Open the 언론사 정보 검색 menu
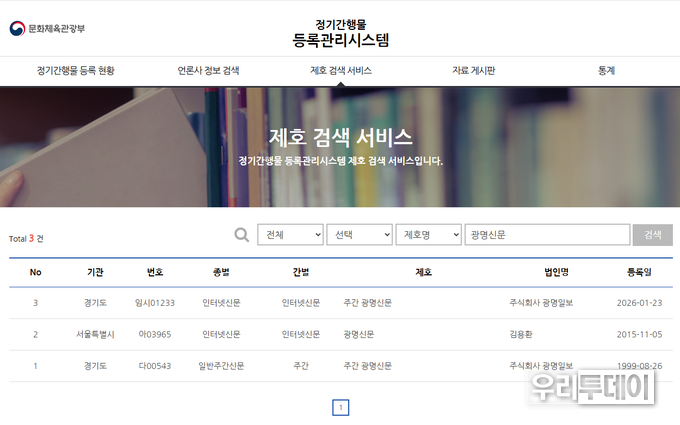Viewport: 680px width, 425px height. click(x=208, y=71)
